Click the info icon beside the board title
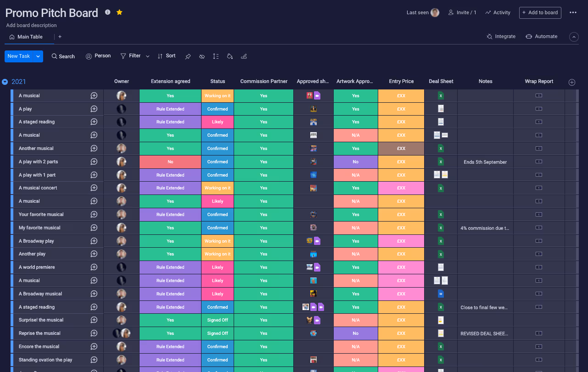588x372 pixels. click(x=107, y=13)
